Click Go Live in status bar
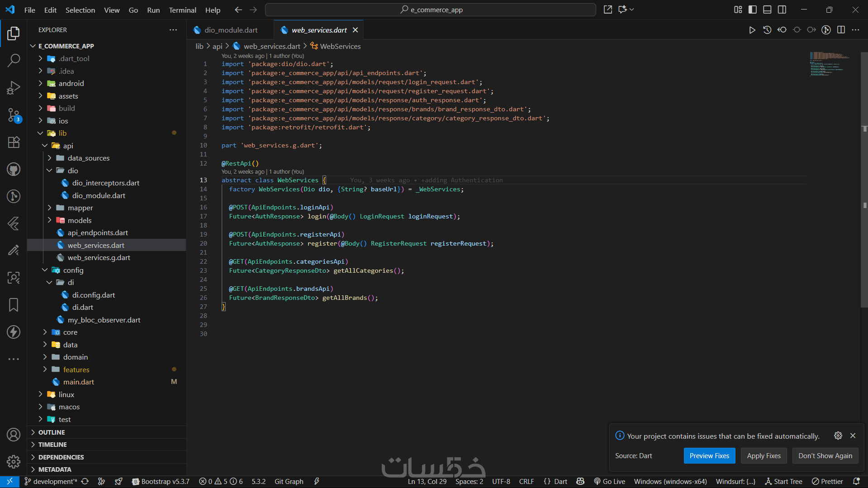The width and height of the screenshot is (868, 488). pyautogui.click(x=609, y=482)
